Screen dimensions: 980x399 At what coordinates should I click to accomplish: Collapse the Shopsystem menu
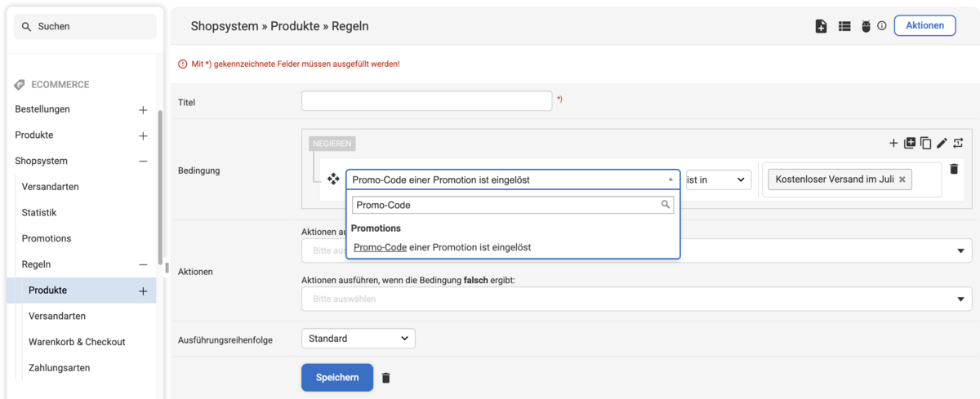[143, 162]
